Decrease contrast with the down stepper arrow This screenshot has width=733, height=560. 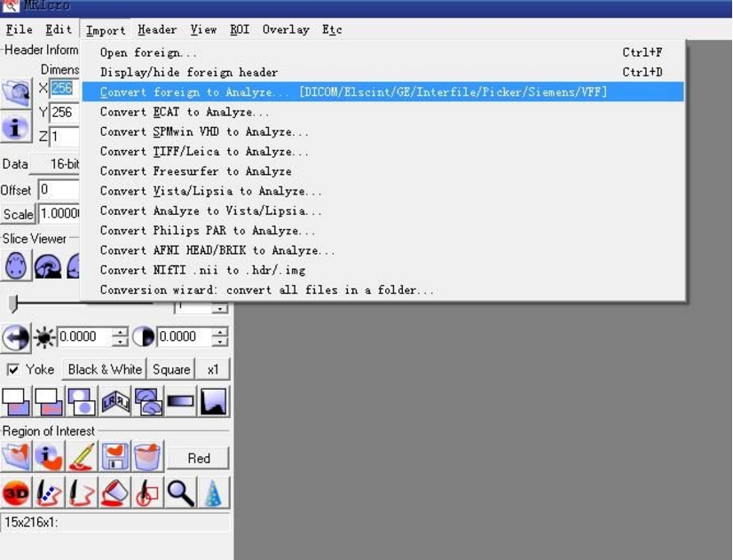click(220, 343)
